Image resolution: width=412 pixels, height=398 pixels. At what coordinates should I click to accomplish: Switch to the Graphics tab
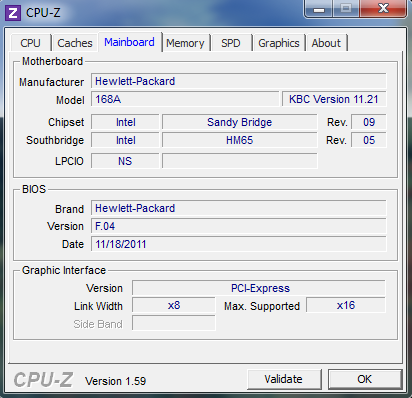[x=279, y=43]
